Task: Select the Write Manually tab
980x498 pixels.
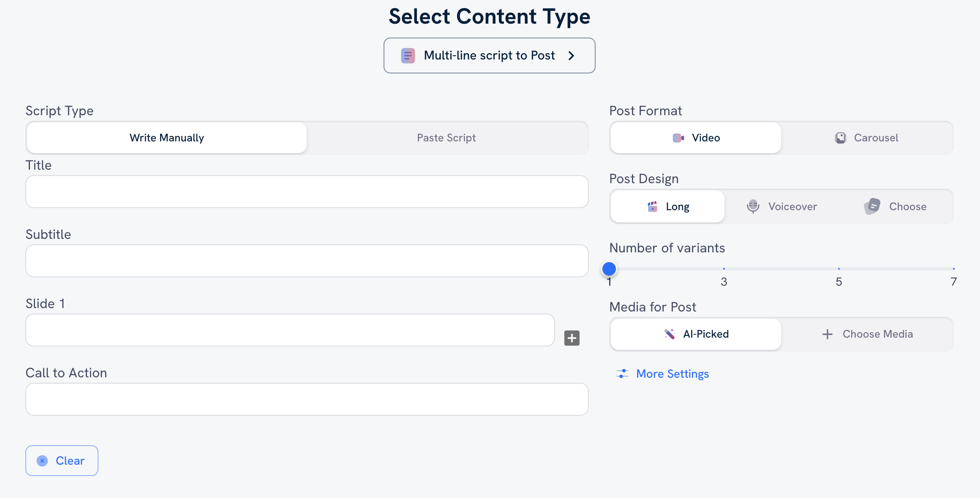Action: point(166,138)
